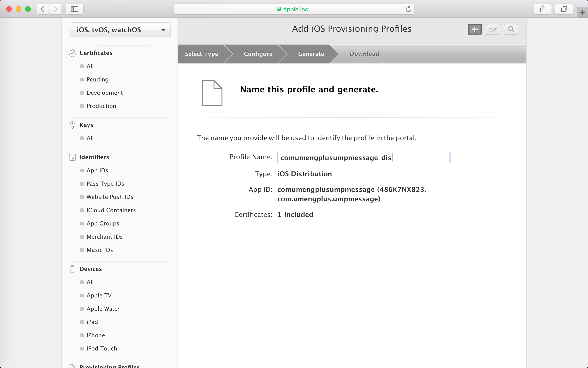Click the Add iOS Provisioning Profiles title
The height and width of the screenshot is (368, 588).
(x=352, y=29)
